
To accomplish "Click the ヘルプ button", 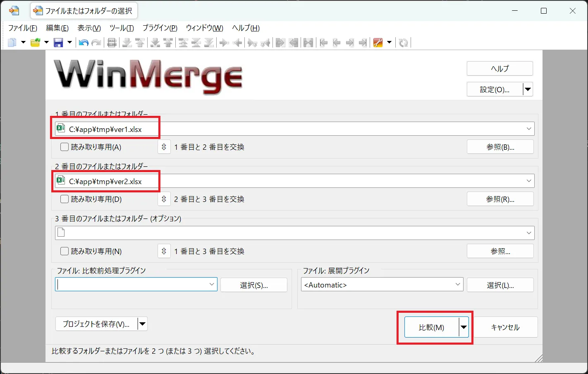I will tap(500, 69).
